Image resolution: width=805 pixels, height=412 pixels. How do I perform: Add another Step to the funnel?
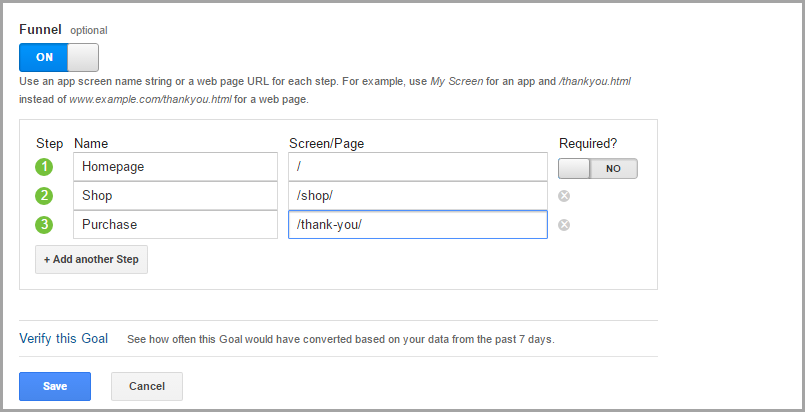pos(92,259)
